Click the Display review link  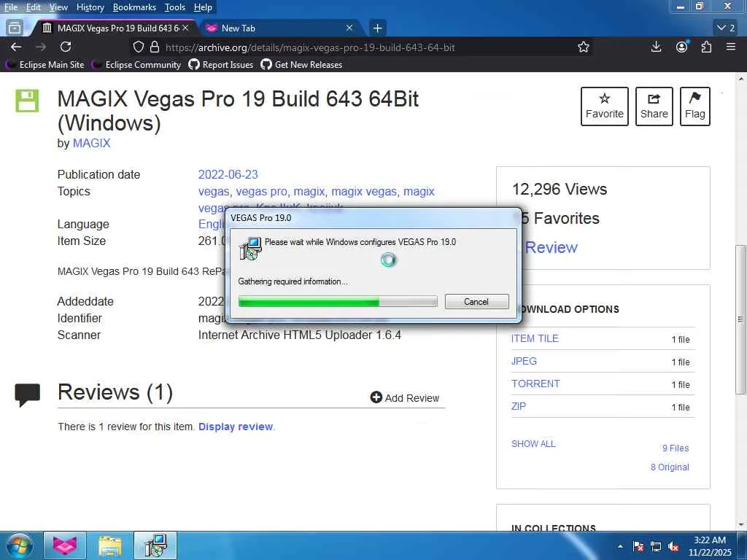point(236,427)
